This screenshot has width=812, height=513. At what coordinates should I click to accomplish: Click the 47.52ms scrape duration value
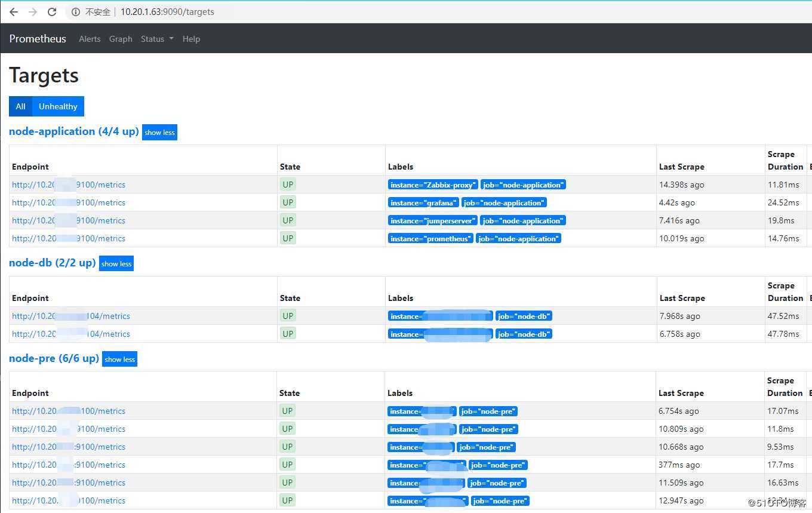[x=783, y=316]
